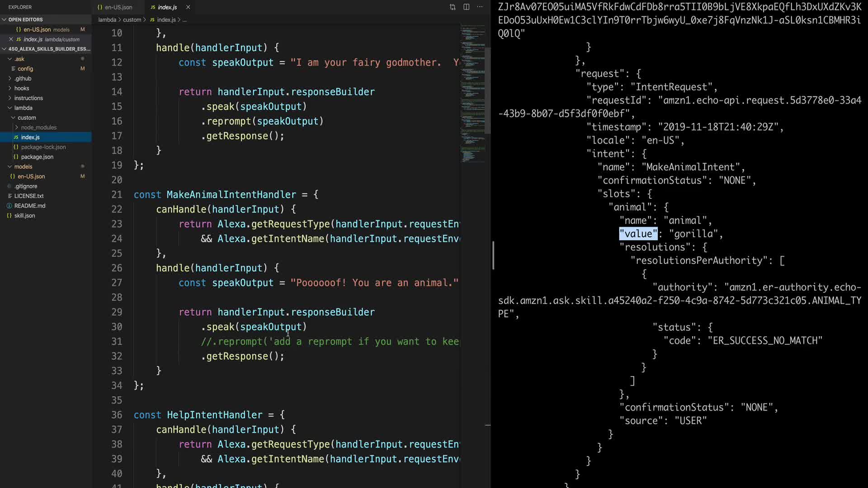Screen dimensions: 868x488
Task: Click the custom breadcrumb segment
Action: click(132, 20)
